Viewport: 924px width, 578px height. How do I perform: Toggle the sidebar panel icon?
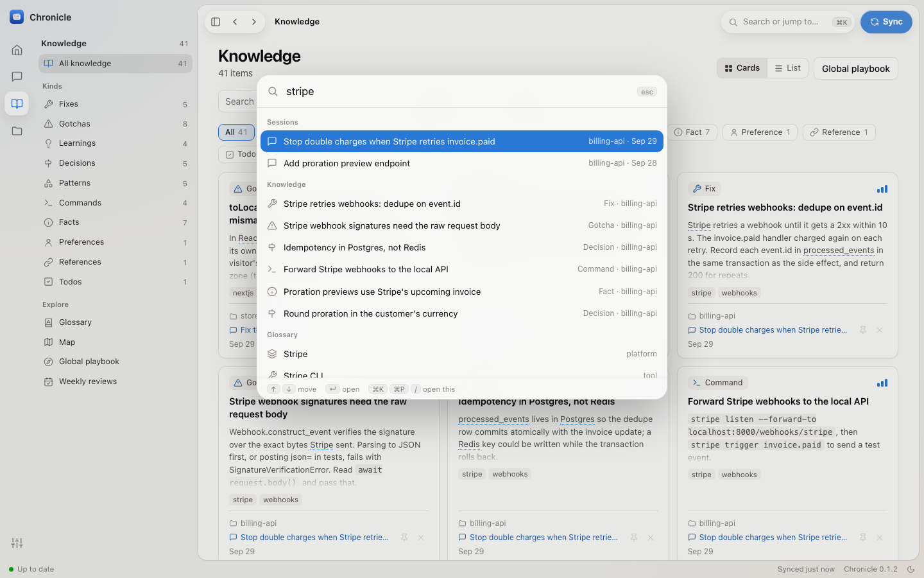tap(216, 22)
